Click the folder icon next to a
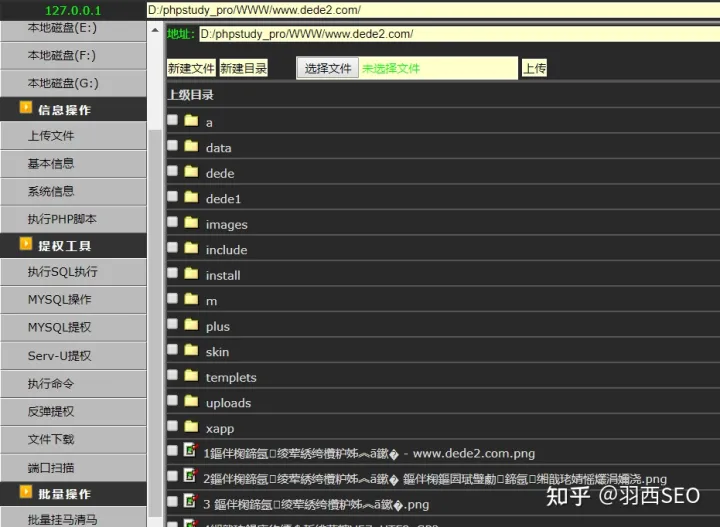The image size is (720, 527). [191, 121]
